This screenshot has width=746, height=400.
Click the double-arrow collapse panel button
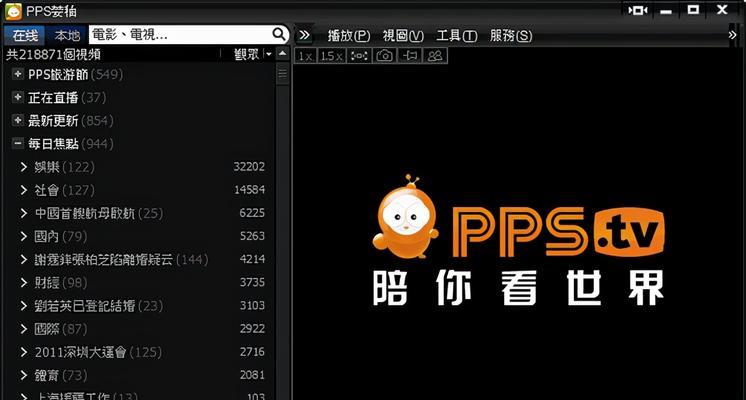304,35
